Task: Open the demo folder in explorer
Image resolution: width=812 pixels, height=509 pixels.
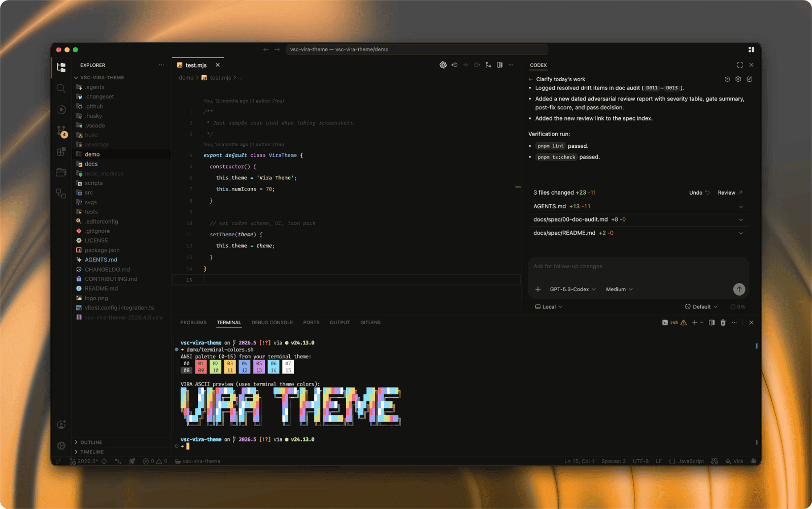Action: tap(122, 154)
